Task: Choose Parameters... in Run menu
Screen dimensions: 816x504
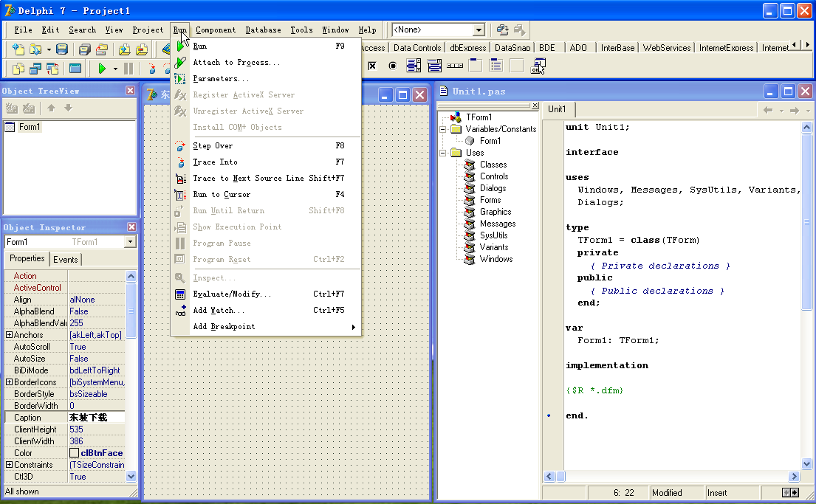Action: 266,78
